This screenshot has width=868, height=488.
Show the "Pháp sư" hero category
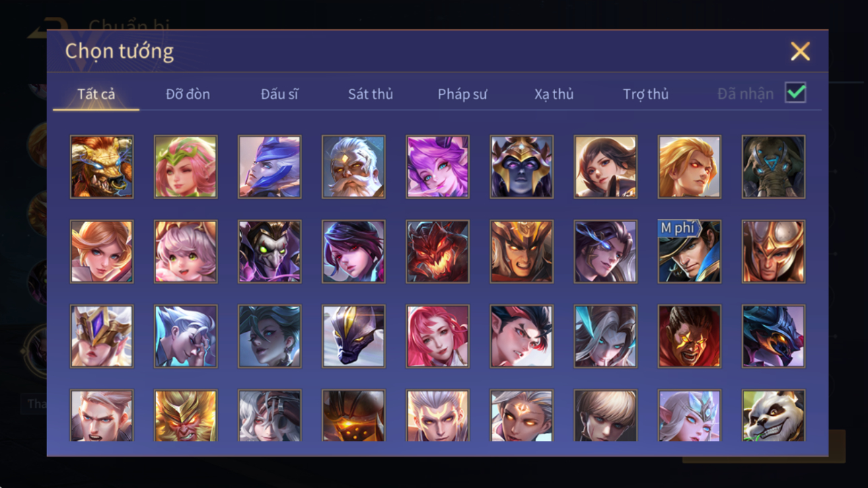pos(462,94)
